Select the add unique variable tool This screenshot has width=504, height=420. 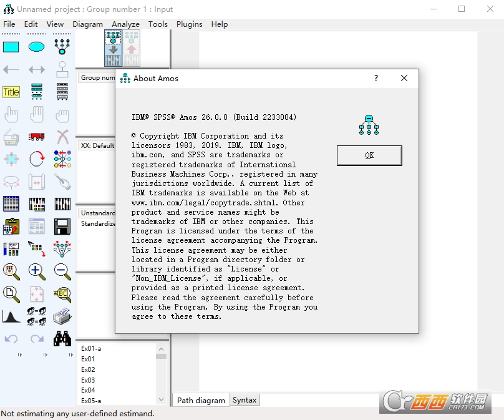pos(62,69)
